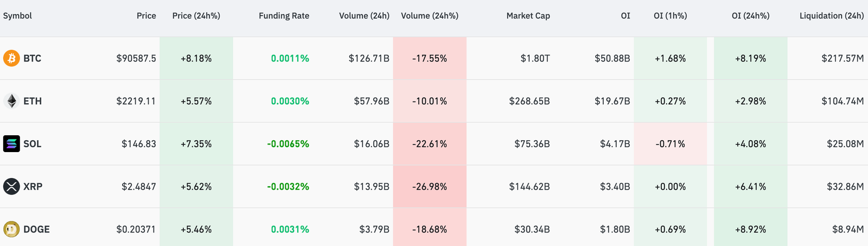Click XRP volume change -26.98% cell
This screenshot has height=246, width=868.
429,186
